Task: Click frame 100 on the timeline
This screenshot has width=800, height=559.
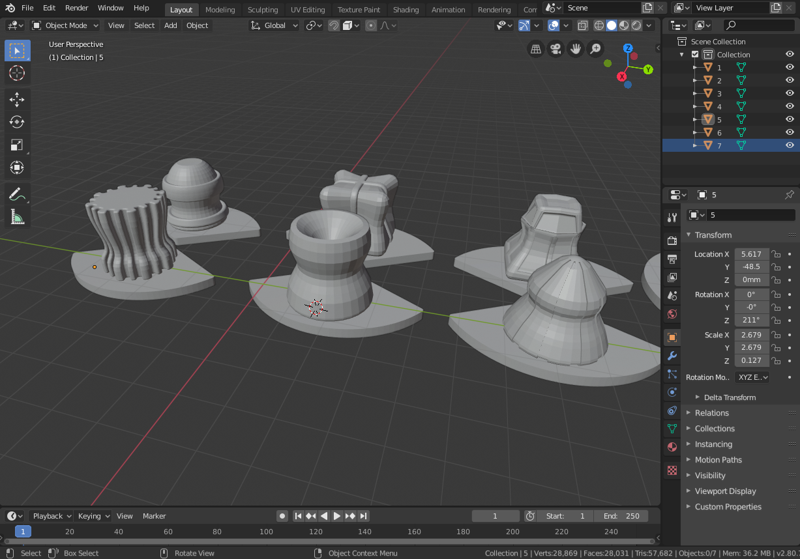Action: 266,532
